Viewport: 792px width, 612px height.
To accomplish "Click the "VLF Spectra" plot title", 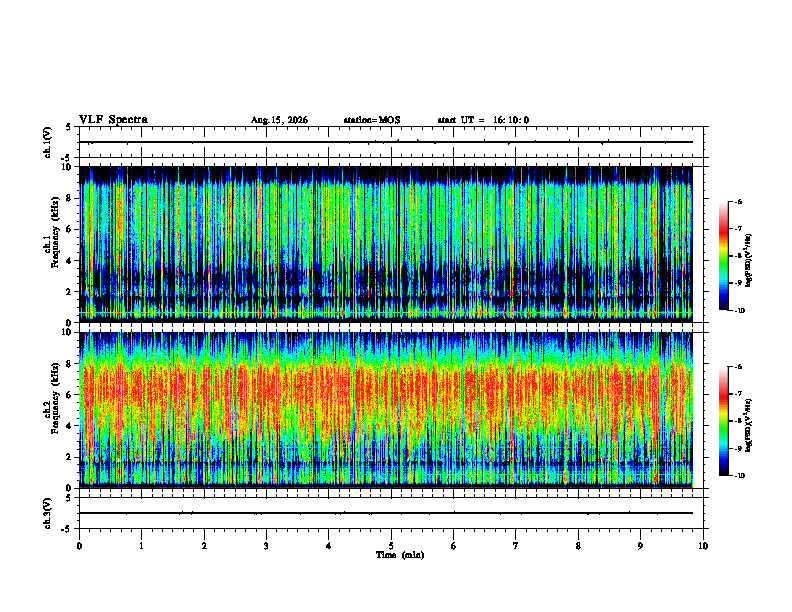I will click(x=113, y=120).
